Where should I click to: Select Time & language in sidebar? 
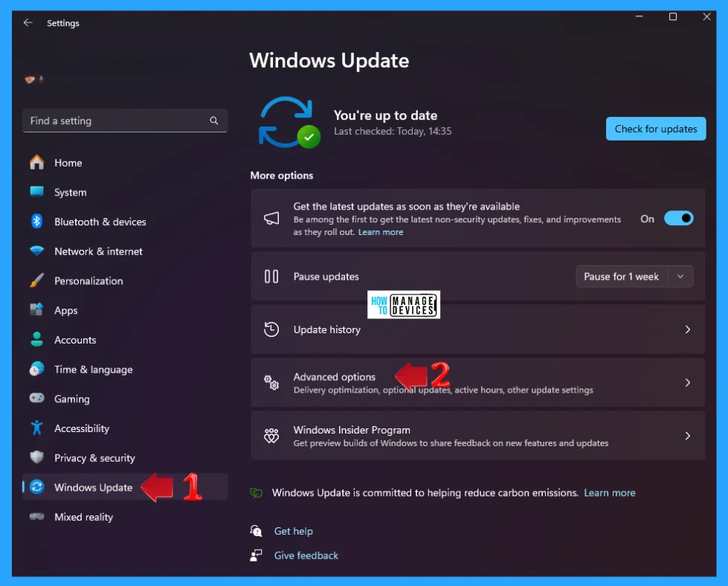125,369
